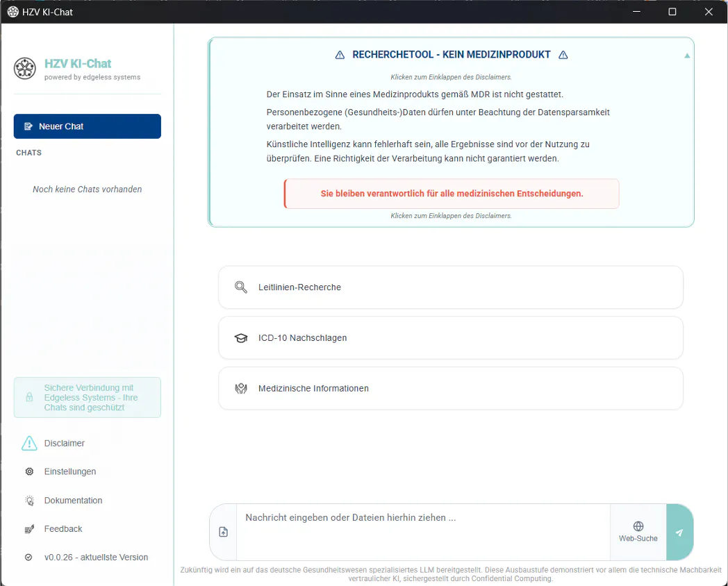Click the secure connection Edgeless Systems notice

click(x=88, y=398)
